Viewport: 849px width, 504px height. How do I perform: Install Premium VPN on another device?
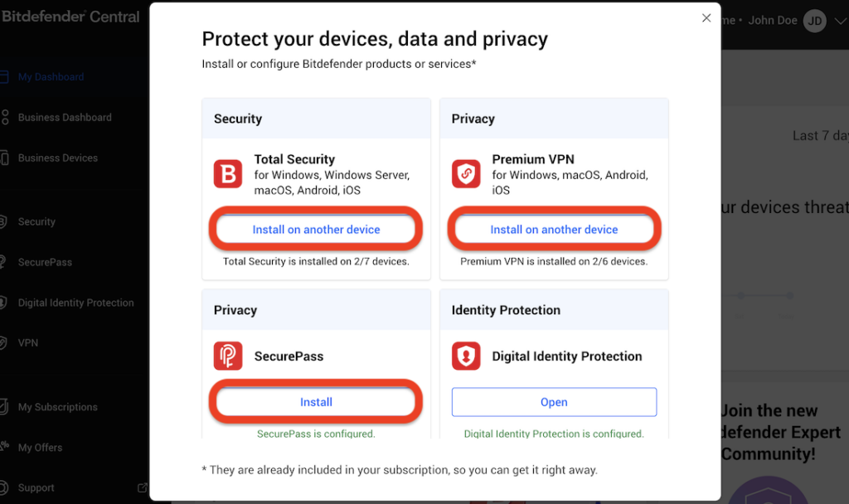point(554,228)
